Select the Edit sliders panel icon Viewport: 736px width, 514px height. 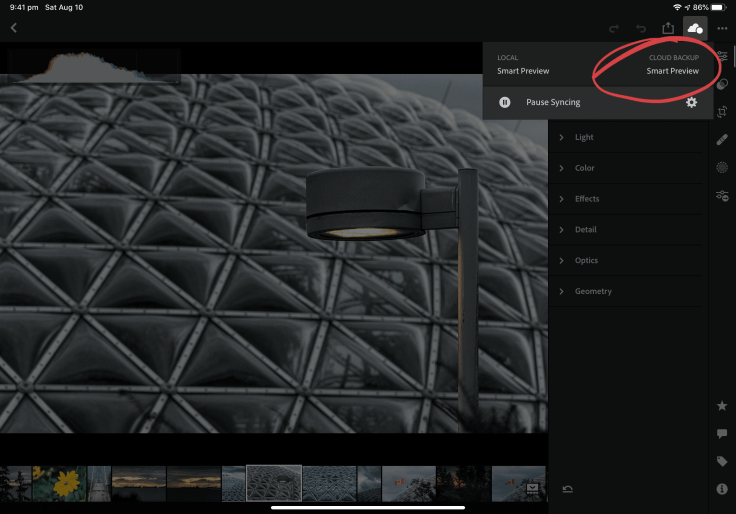click(722, 56)
